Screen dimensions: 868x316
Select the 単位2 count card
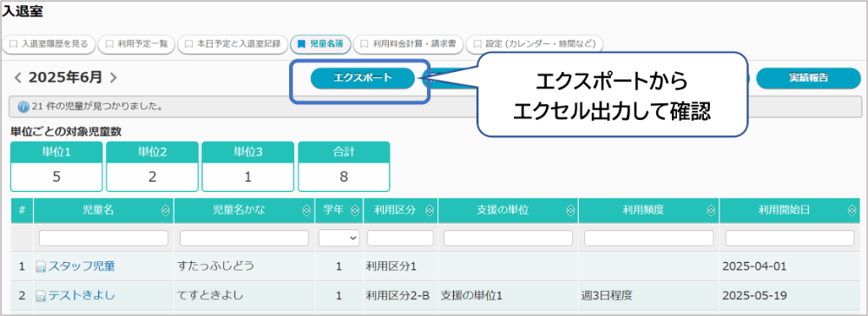pyautogui.click(x=152, y=167)
